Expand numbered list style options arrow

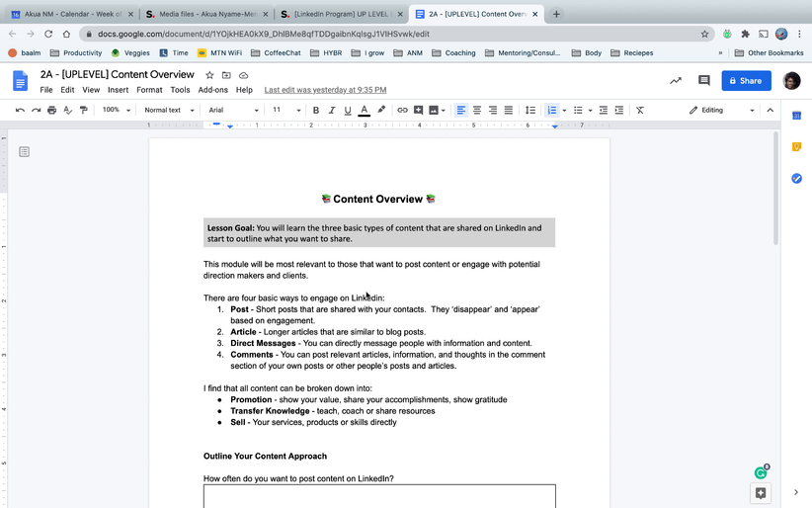point(564,110)
